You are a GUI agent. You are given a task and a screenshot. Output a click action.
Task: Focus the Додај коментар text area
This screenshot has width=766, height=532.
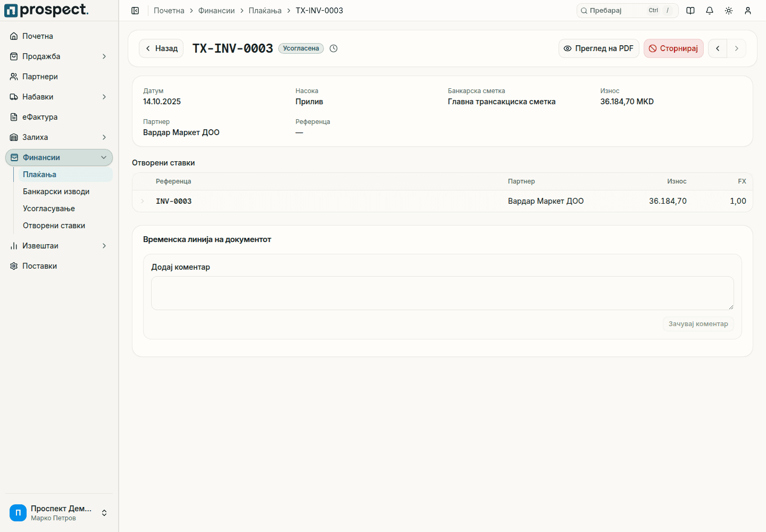(443, 293)
